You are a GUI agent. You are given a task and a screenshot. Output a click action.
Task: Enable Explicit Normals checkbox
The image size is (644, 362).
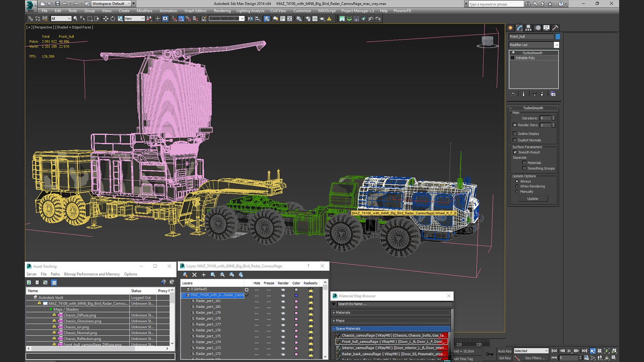click(x=515, y=140)
